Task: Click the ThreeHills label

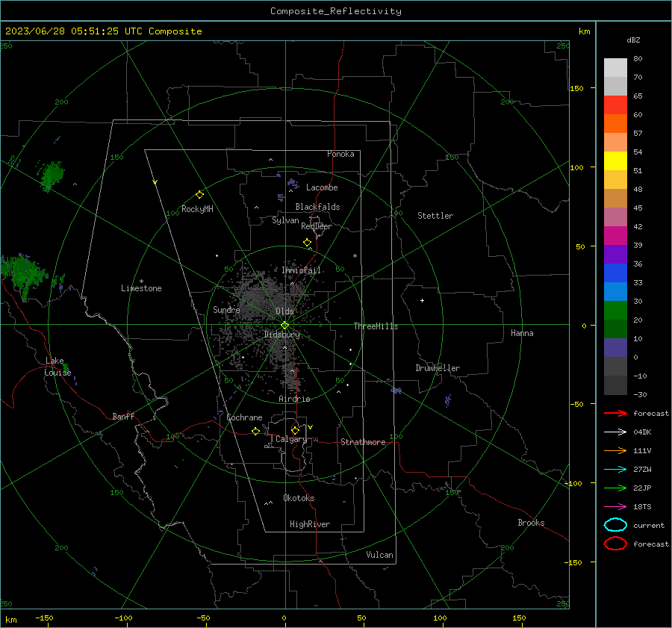Action: coord(376,326)
